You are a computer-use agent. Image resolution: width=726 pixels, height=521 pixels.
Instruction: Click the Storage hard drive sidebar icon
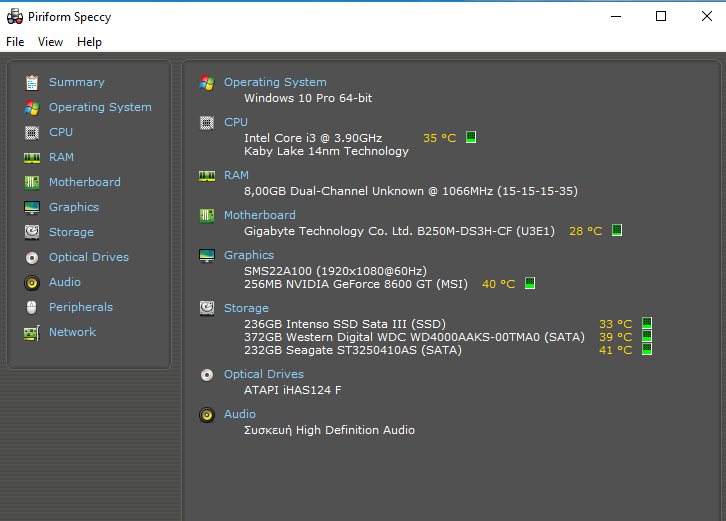click(x=32, y=232)
